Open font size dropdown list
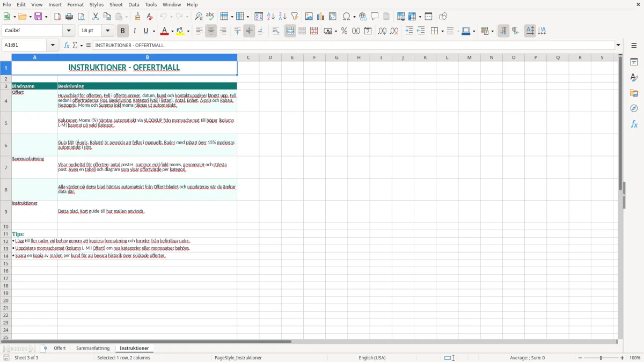 point(107,31)
